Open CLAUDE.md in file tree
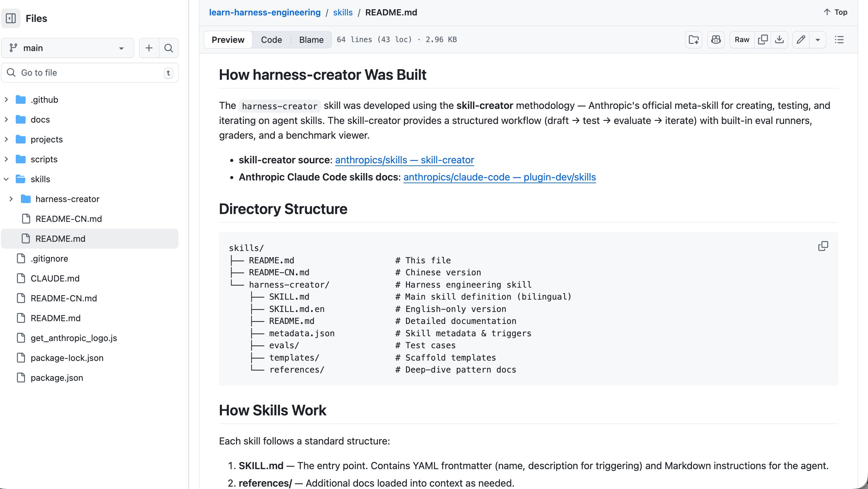The width and height of the screenshot is (868, 489). [55, 278]
